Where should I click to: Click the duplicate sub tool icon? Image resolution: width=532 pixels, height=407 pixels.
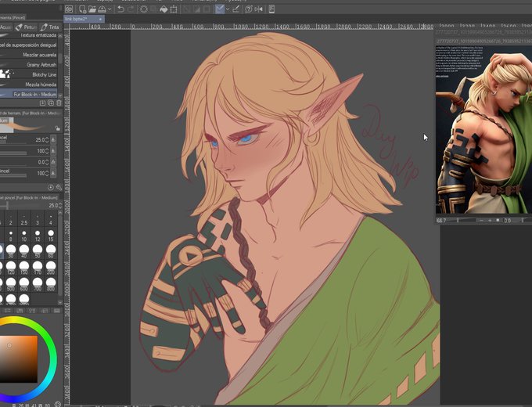coord(51,103)
